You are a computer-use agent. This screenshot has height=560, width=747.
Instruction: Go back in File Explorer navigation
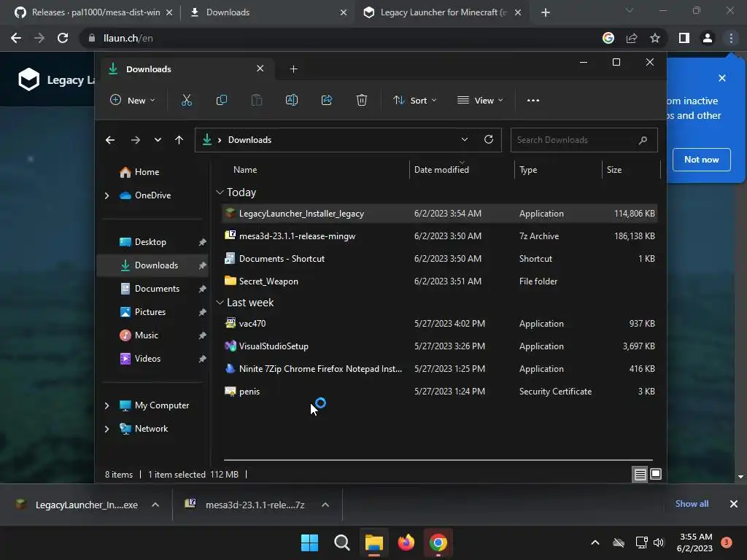(x=110, y=140)
